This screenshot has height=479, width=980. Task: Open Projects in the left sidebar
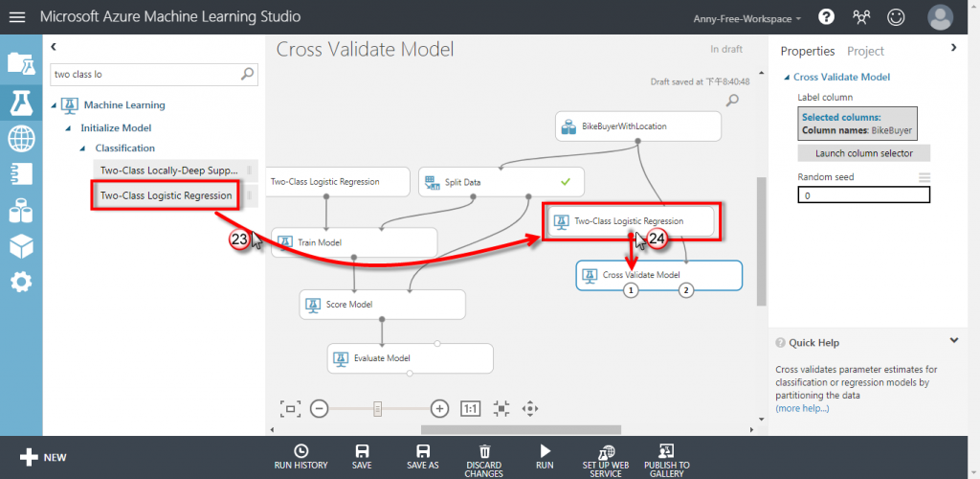click(21, 63)
